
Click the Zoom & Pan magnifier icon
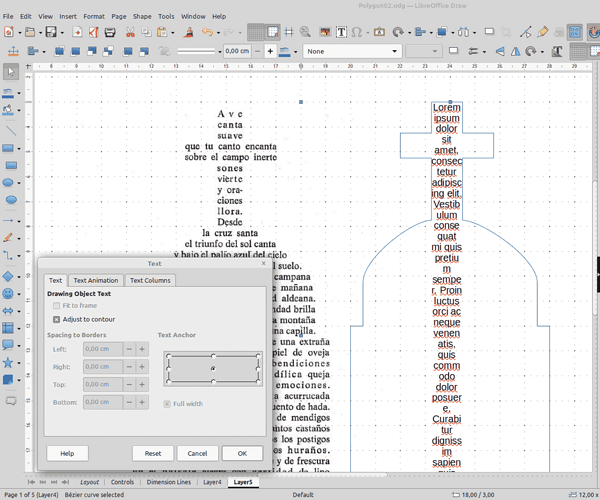click(x=305, y=32)
